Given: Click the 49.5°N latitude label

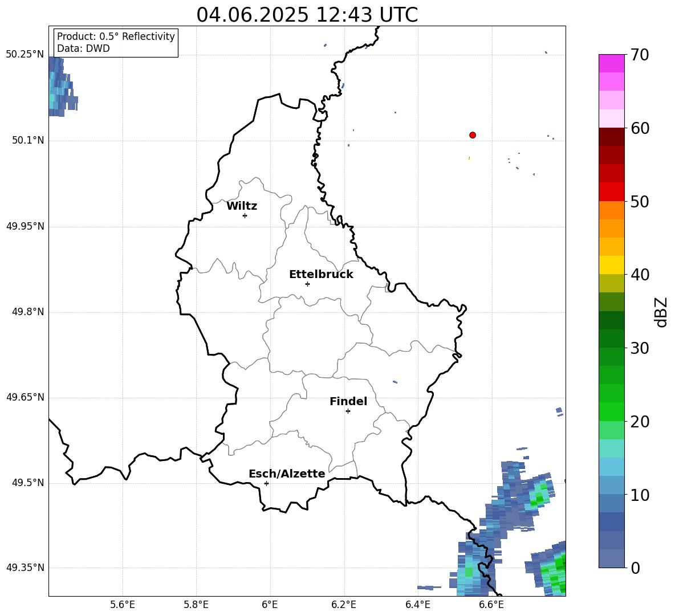Looking at the screenshot, I should pyautogui.click(x=28, y=483).
